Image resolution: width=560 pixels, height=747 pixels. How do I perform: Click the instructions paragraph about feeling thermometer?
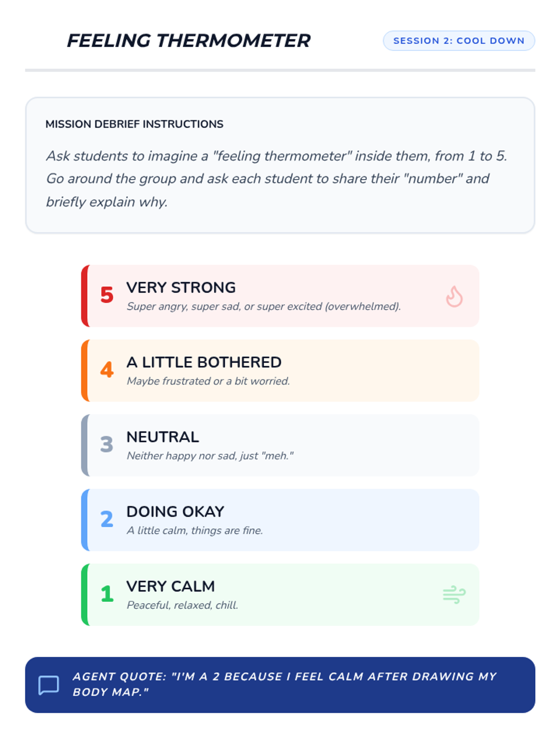[276, 179]
